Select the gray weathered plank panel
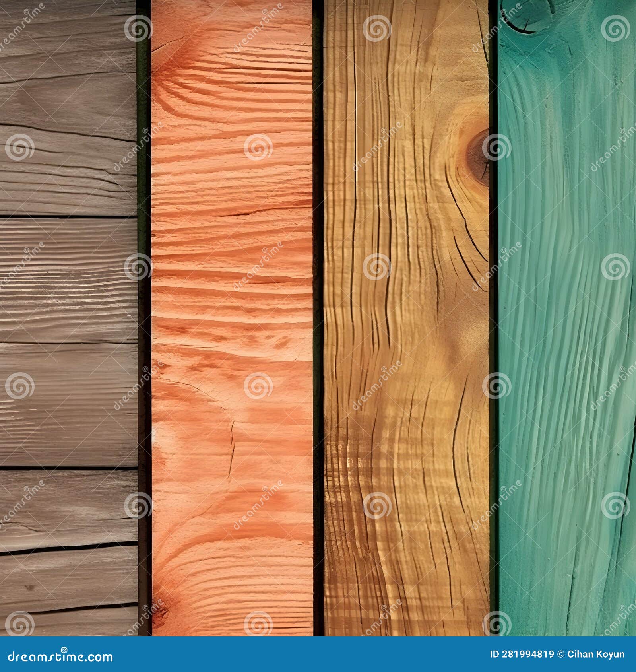This screenshot has width=636, height=672. [68, 318]
